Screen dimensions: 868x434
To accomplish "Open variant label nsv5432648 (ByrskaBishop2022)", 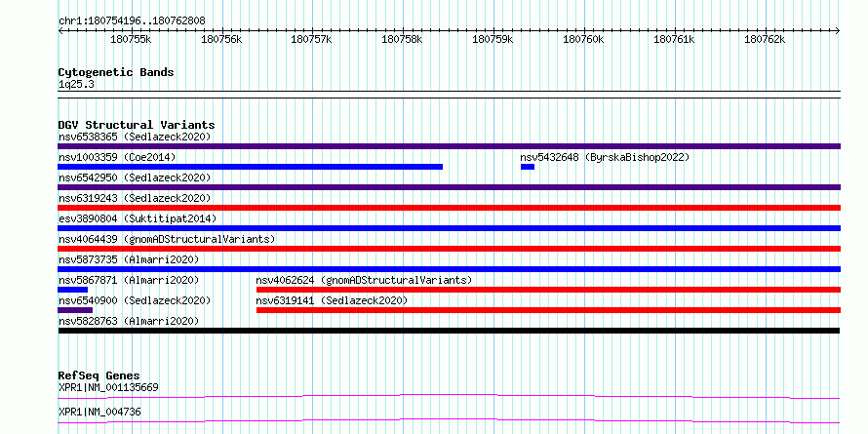I will tap(605, 157).
